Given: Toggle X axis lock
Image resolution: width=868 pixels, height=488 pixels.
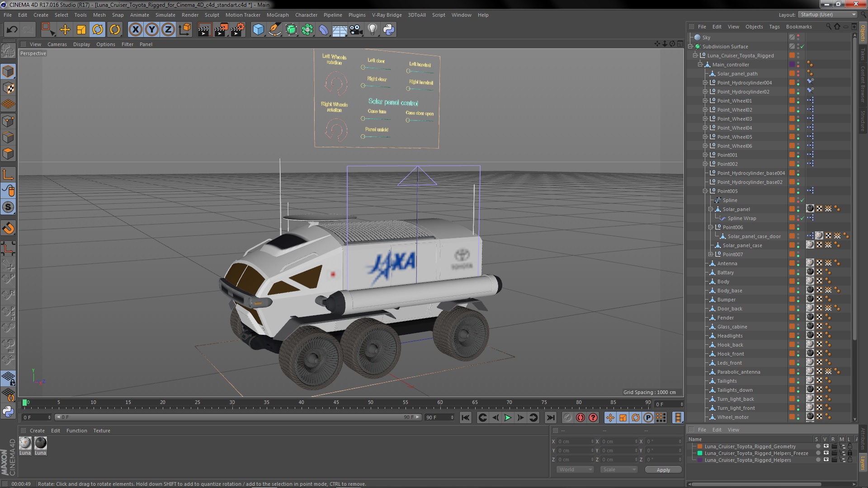Looking at the screenshot, I should tap(135, 30).
